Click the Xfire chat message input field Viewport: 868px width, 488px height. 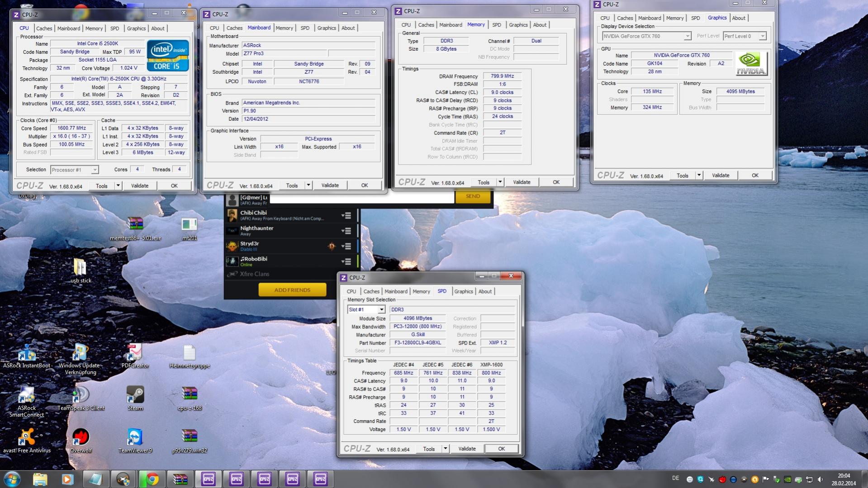click(x=362, y=197)
